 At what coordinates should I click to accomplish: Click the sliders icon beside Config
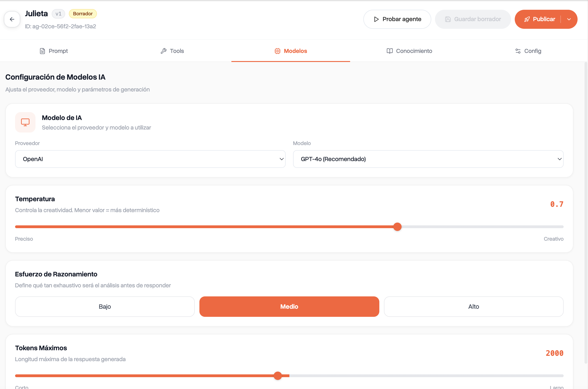point(518,51)
